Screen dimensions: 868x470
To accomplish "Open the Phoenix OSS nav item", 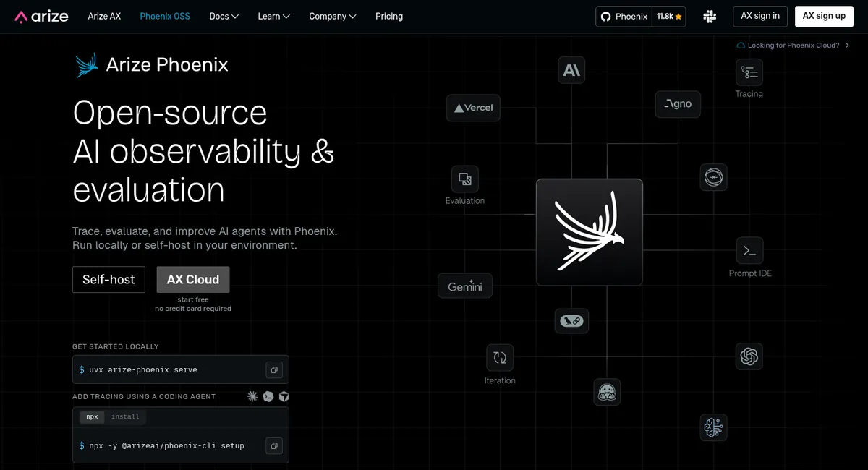I will click(x=165, y=16).
